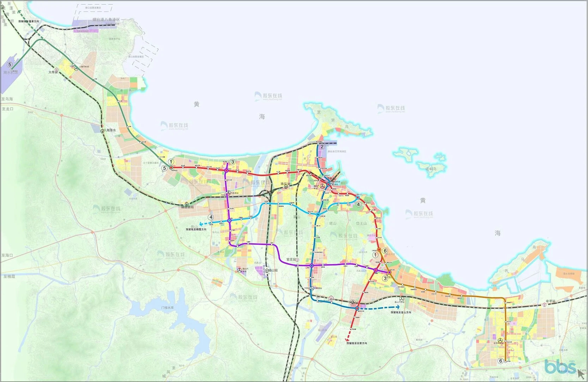Click the 烟台汽车总站 bus station icon
The width and height of the screenshot is (588, 382).
coord(322,186)
